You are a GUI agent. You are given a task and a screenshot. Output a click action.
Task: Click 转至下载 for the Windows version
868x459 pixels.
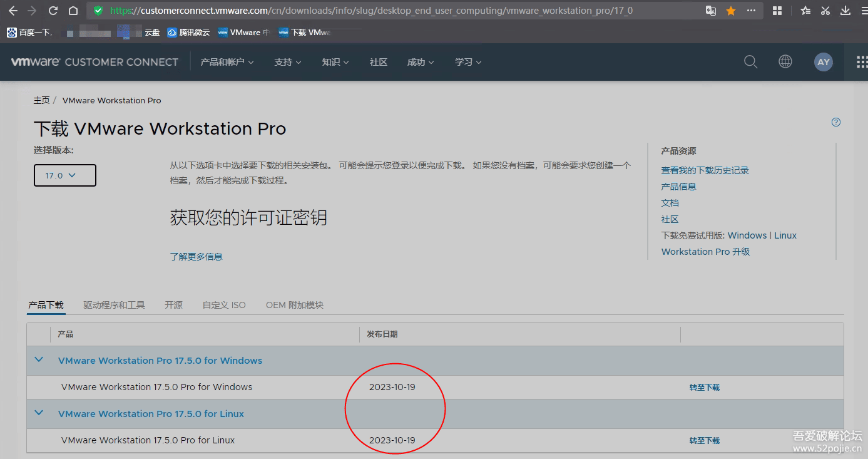704,387
